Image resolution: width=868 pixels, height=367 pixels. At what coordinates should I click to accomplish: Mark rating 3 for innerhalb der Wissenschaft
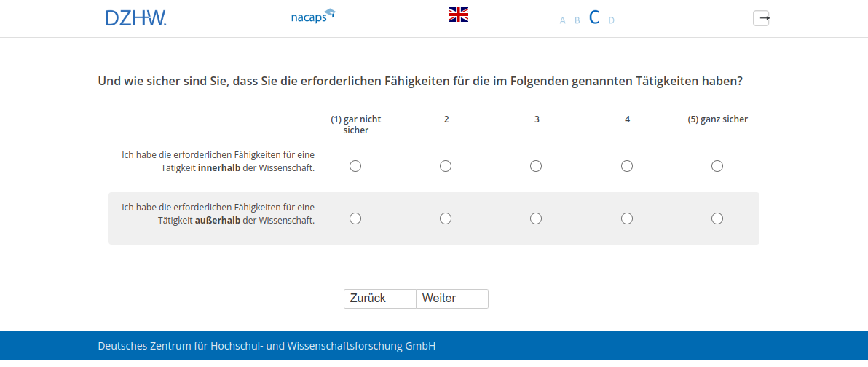pos(536,166)
